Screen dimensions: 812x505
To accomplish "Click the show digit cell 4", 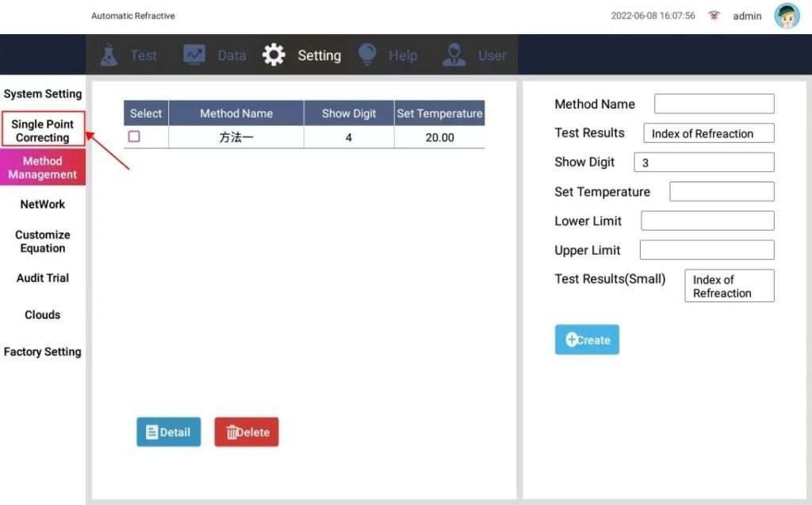I will [349, 137].
